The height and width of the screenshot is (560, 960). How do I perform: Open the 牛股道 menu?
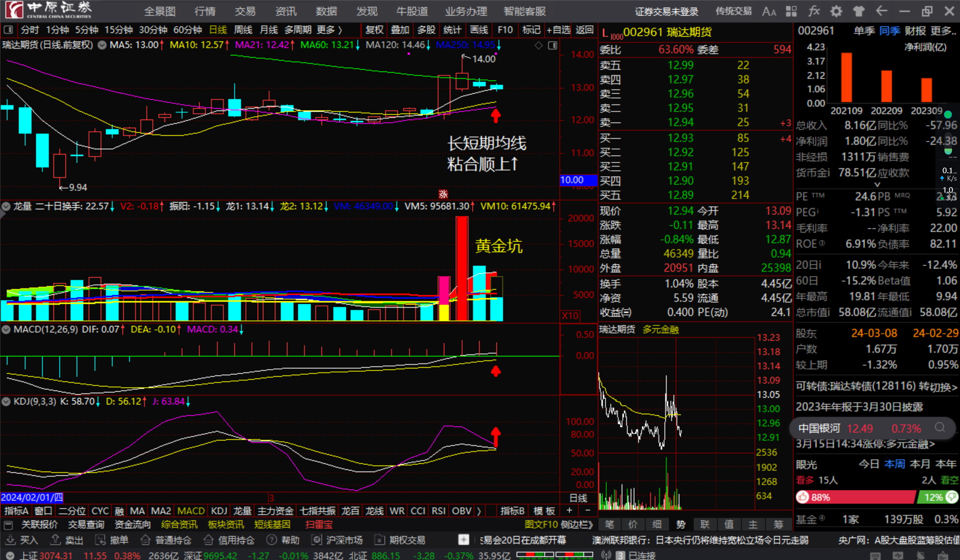pyautogui.click(x=412, y=11)
